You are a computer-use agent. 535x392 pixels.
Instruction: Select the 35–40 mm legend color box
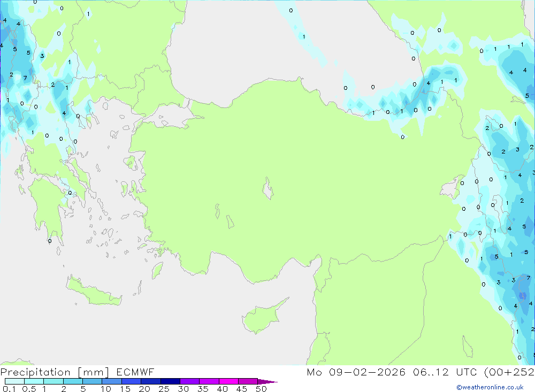click(209, 381)
